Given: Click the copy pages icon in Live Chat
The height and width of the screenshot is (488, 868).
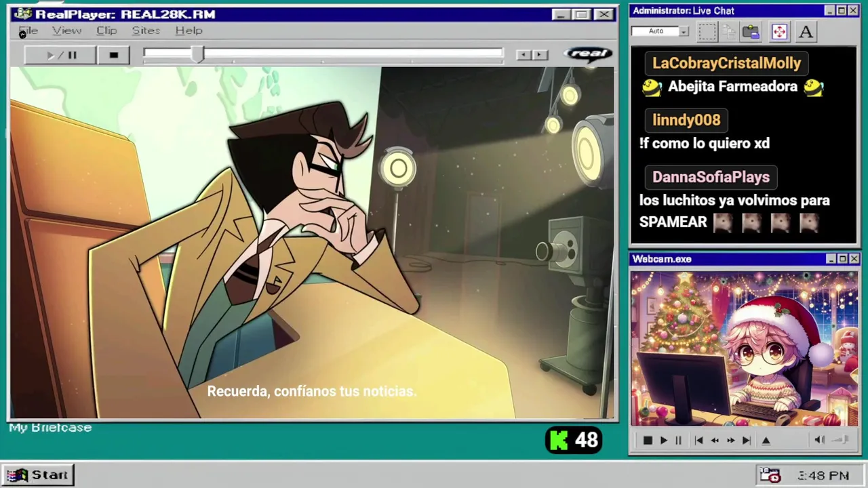Looking at the screenshot, I should 729,31.
